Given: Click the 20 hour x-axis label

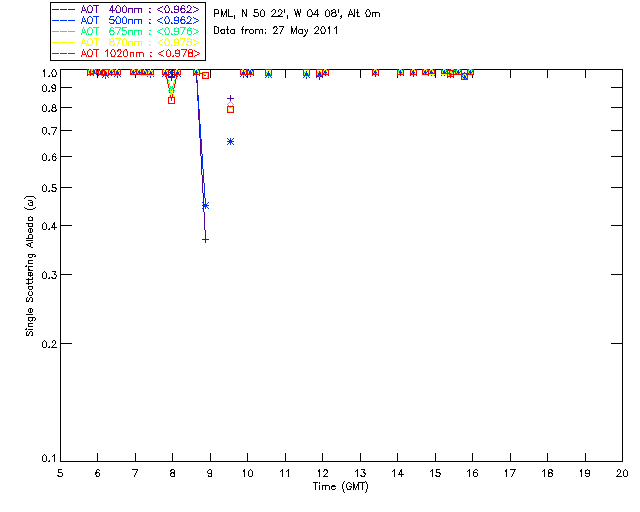Looking at the screenshot, I should tap(622, 473).
